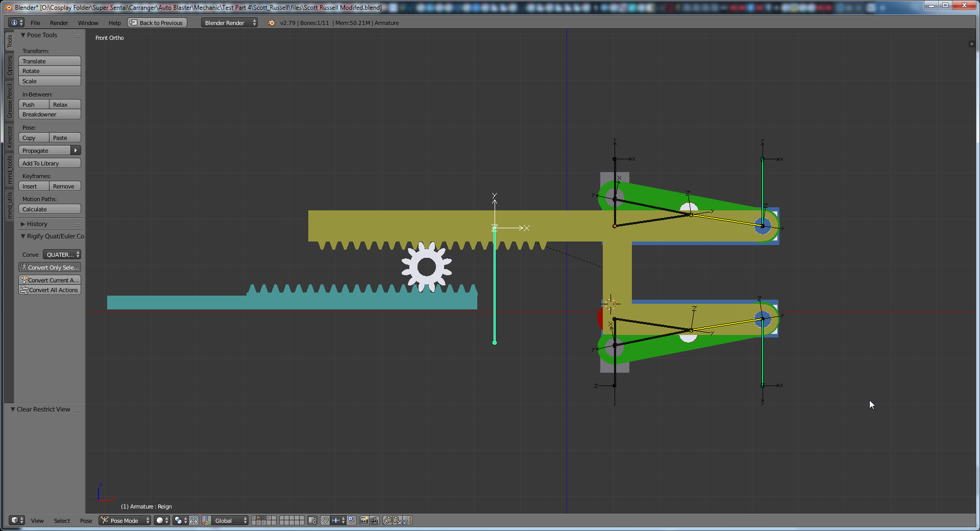The height and width of the screenshot is (531, 980).
Task: Calculate motion paths
Action: [50, 209]
